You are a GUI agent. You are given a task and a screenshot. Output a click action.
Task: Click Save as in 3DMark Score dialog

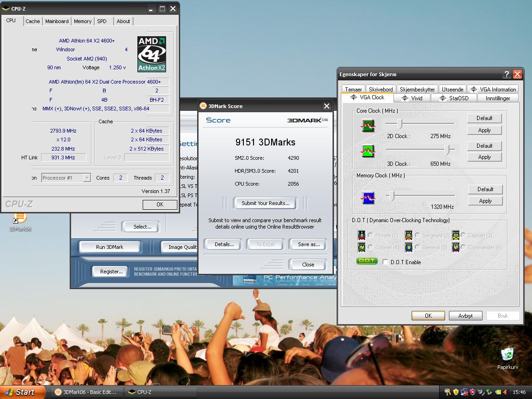308,244
